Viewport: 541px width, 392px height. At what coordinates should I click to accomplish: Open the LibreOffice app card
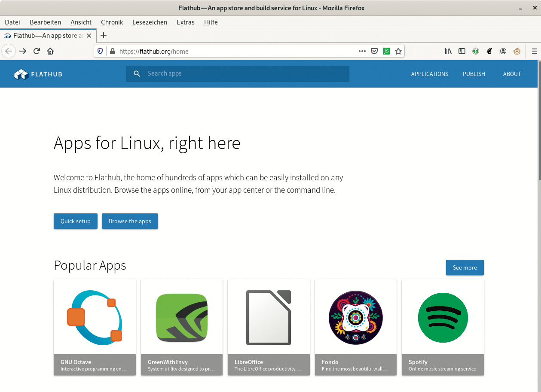coord(269,327)
